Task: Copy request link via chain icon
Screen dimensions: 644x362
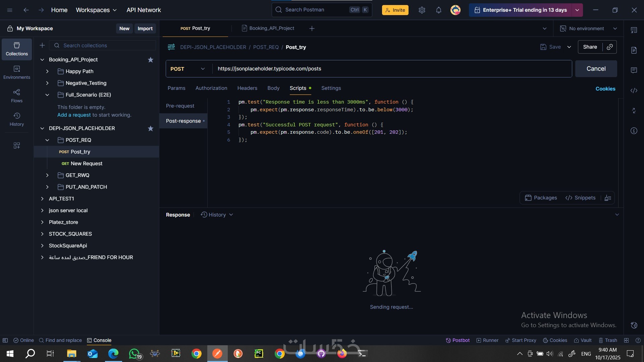Action: point(609,47)
